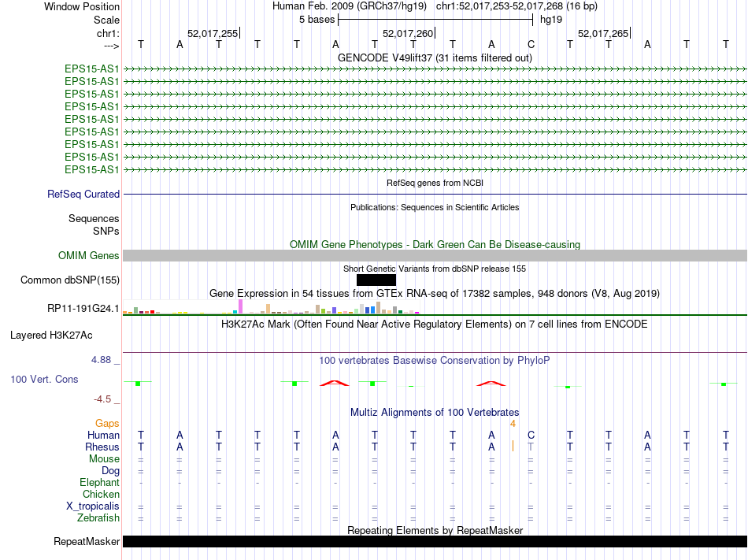Click the 4.88 upper scale value

(x=101, y=360)
